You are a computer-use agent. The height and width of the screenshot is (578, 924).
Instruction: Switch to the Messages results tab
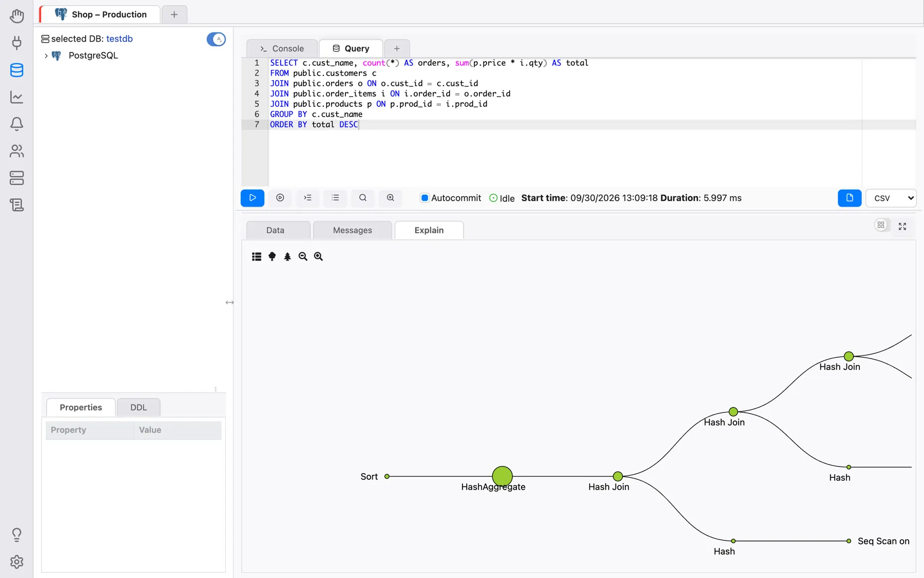(352, 230)
